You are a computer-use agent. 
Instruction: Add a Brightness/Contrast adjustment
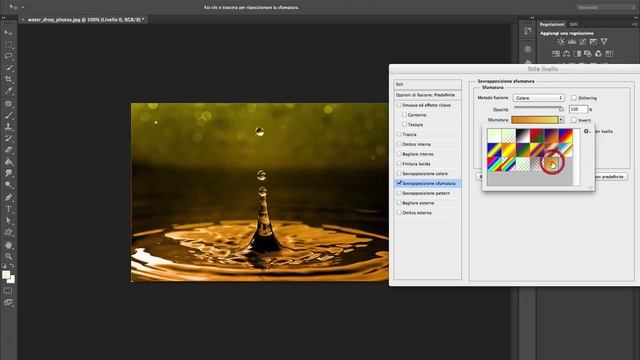click(561, 42)
